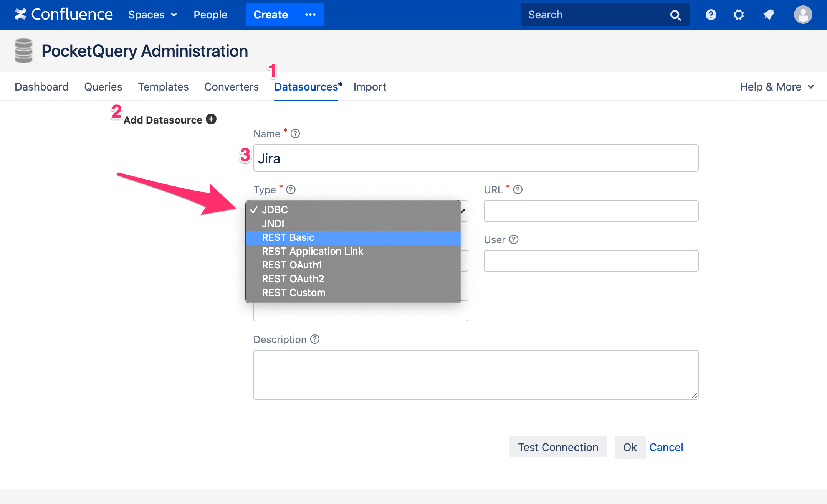Expand the Help & More menu
The width and height of the screenshot is (827, 504).
pos(777,87)
